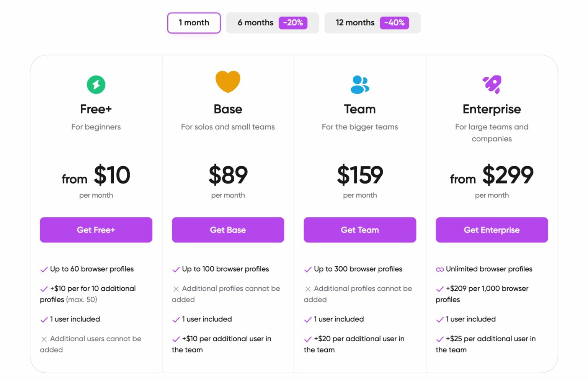Click the Get Enterprise button
588x380 pixels.
492,230
